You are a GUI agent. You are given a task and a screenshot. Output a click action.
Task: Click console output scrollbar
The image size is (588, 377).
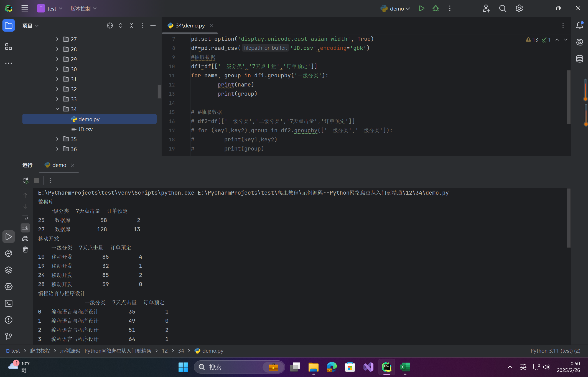[x=569, y=218]
